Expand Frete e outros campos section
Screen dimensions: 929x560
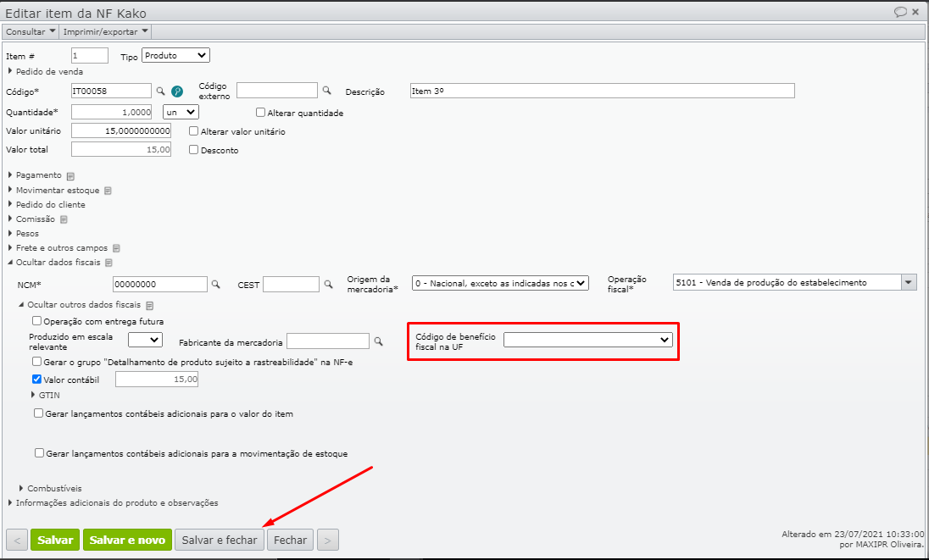tap(58, 248)
